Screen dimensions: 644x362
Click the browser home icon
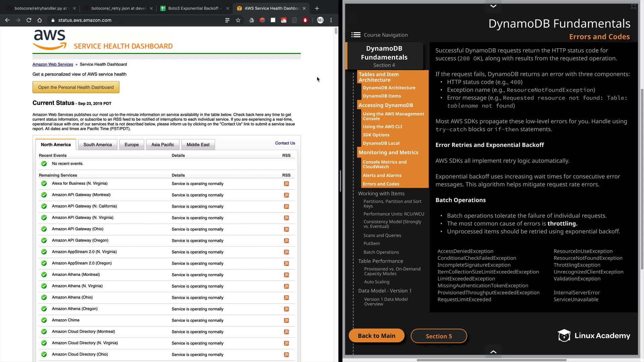(40, 20)
